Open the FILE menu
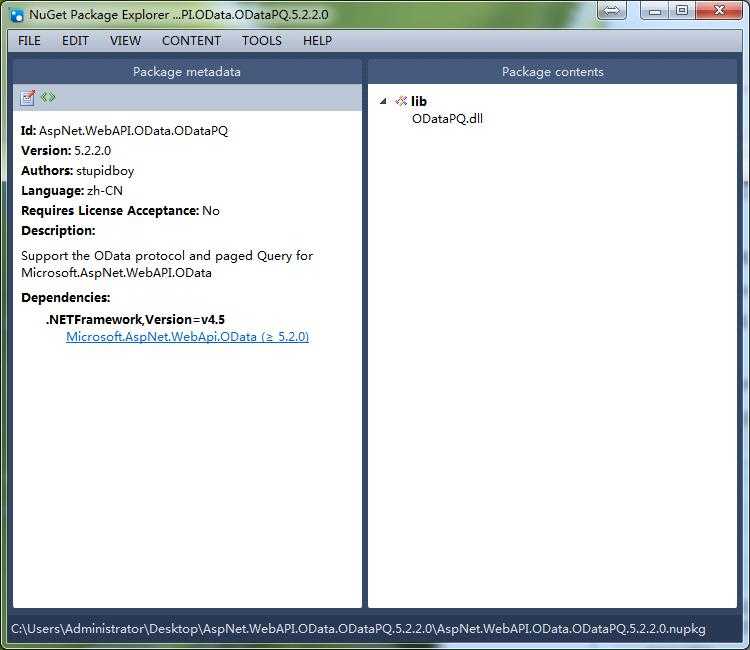 pos(29,41)
